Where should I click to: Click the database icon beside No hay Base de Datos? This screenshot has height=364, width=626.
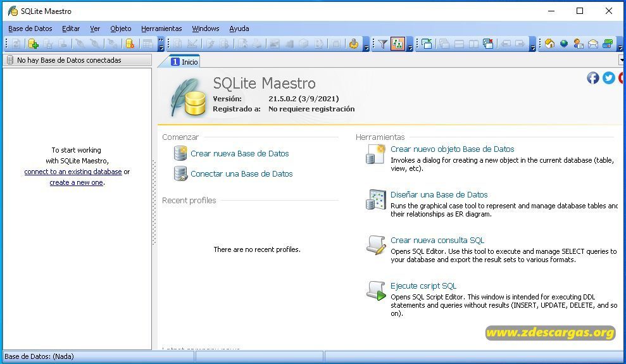pos(10,60)
